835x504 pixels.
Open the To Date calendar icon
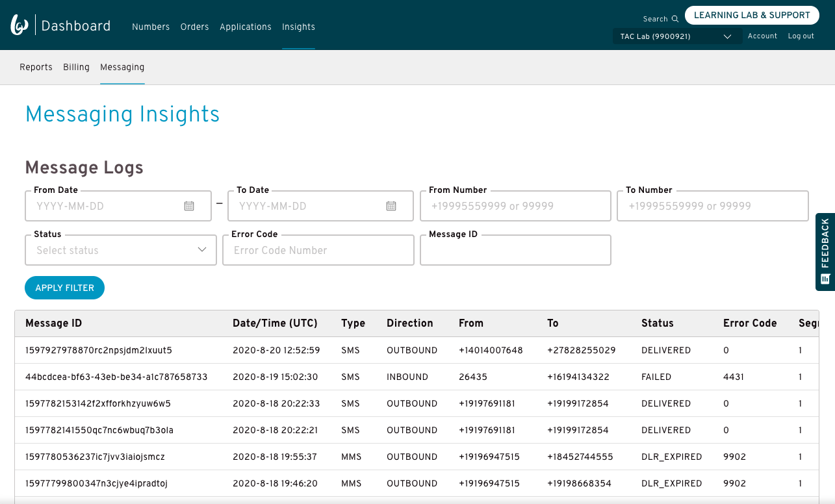[391, 206]
